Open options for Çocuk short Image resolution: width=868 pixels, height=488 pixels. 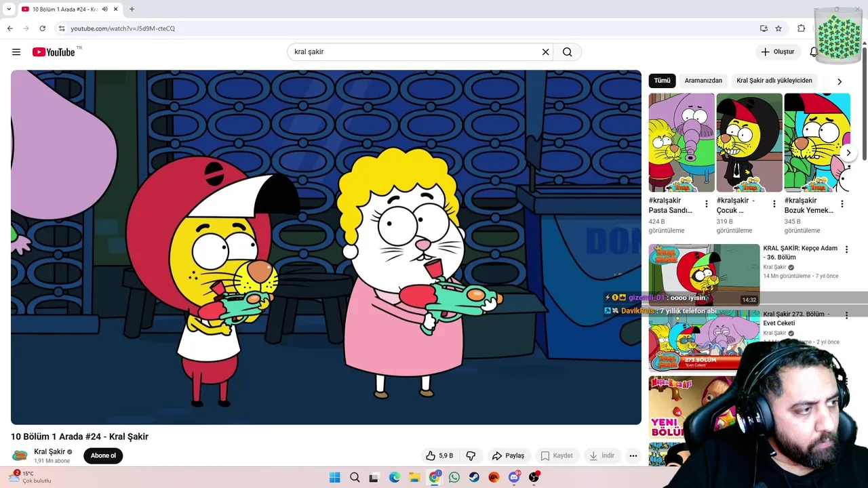(x=774, y=204)
